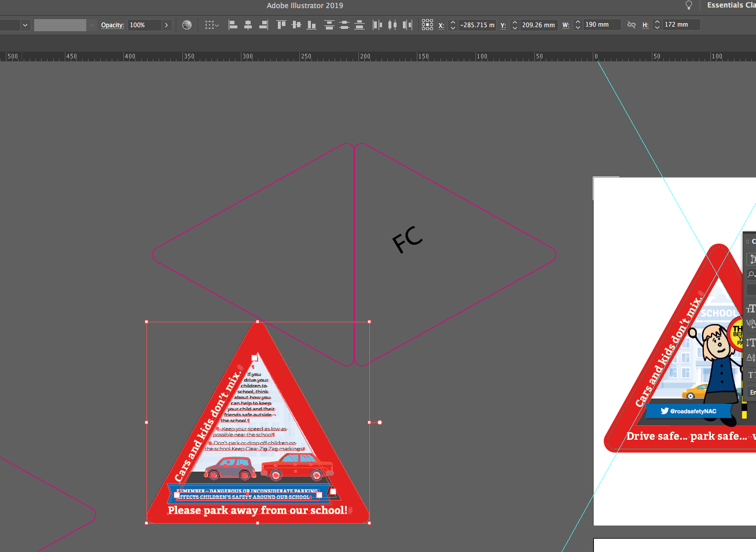The width and height of the screenshot is (756, 552).
Task: Apply Vertical Align Center
Action: tap(296, 25)
